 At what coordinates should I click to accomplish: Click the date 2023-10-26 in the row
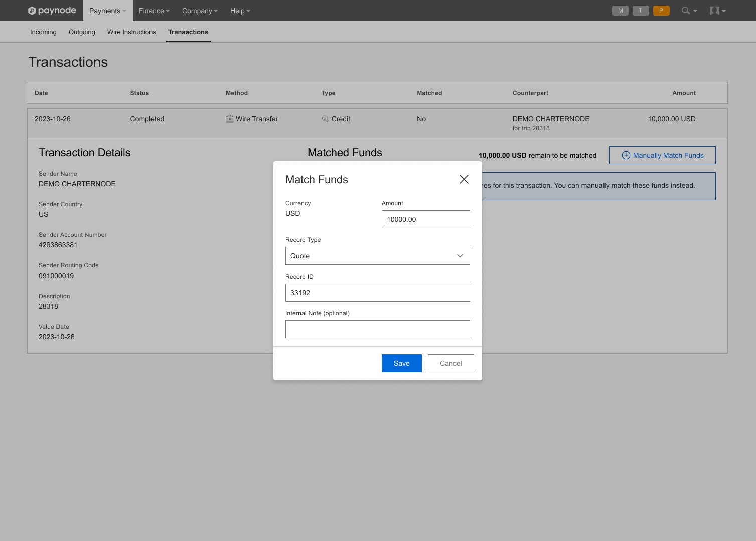[53, 119]
